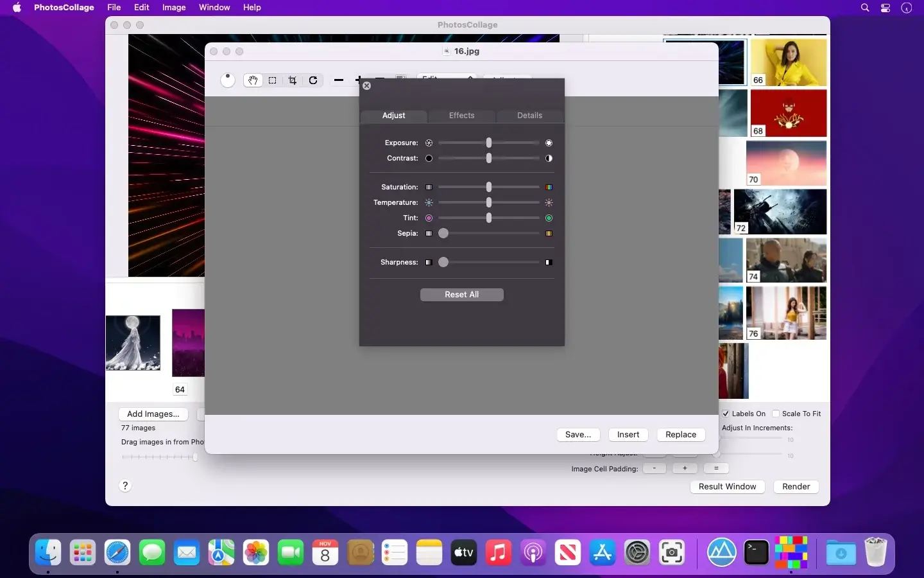Select the hand move tool
This screenshot has width=924, height=578.
coord(253,80)
